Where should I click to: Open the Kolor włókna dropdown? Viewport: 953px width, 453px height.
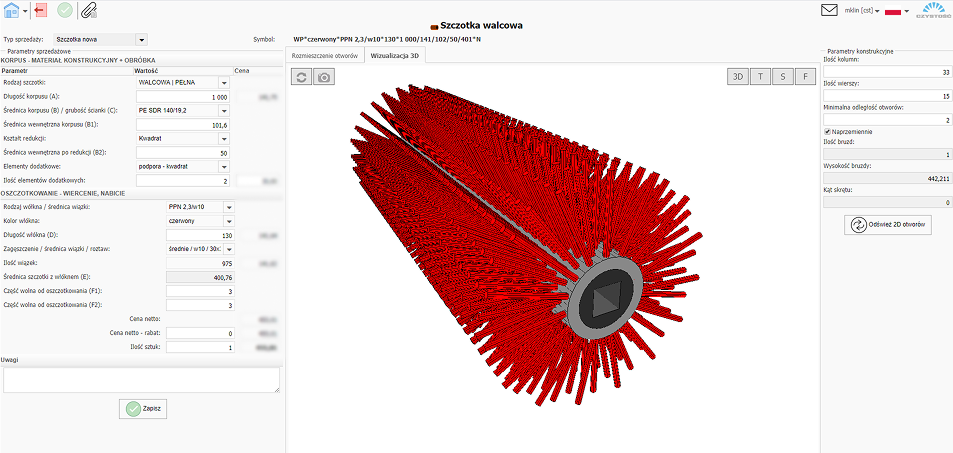point(229,221)
